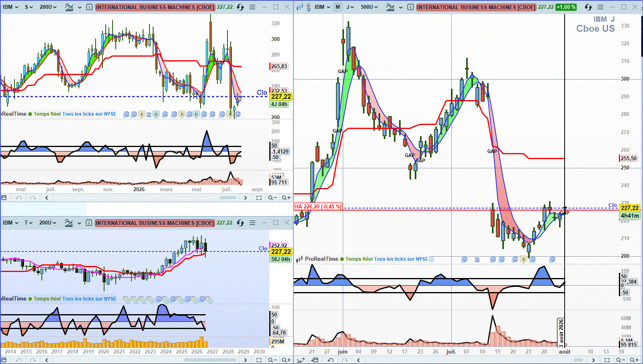
Task: Expand the indicator arrow in the weekly chart toolbar
Action: 80,7
